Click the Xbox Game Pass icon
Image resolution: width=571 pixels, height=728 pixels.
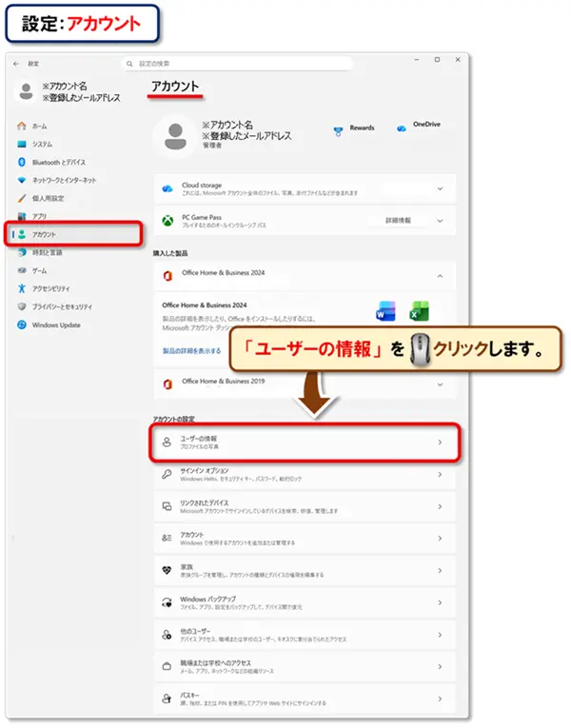coord(167,221)
